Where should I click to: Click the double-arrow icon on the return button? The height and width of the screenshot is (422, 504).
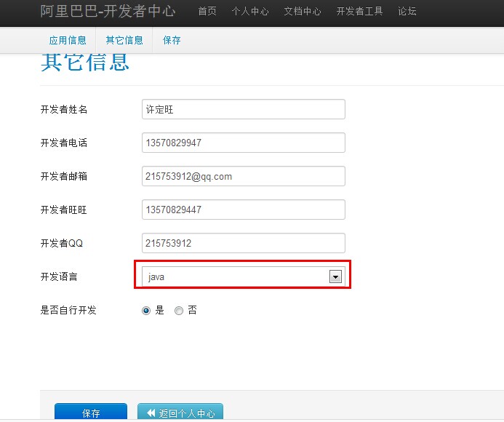click(151, 413)
